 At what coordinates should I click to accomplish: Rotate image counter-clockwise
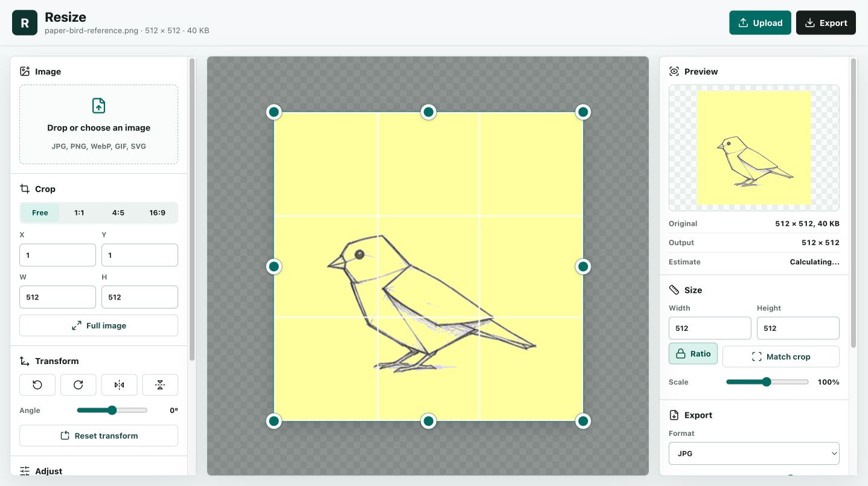37,385
